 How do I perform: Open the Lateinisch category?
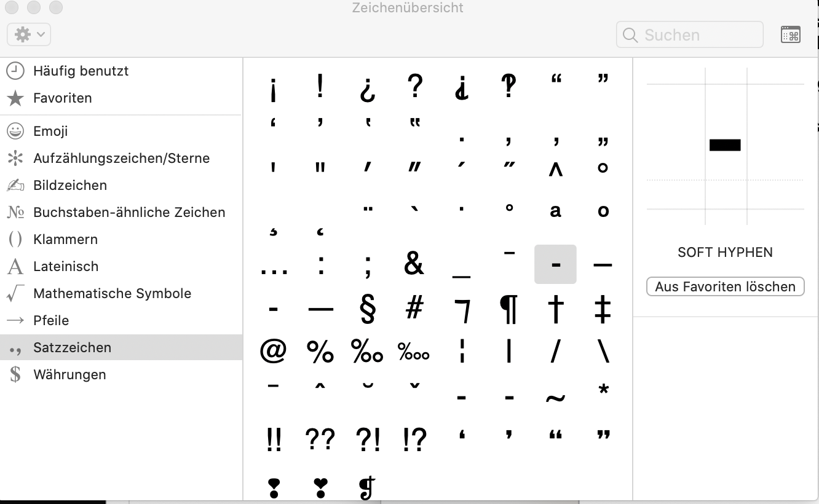[121, 266]
